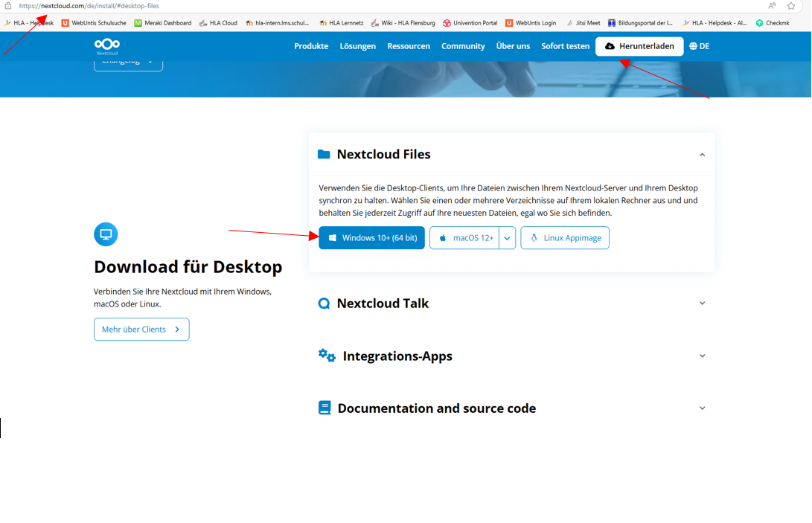
Task: Open the Community menu
Action: coord(463,46)
